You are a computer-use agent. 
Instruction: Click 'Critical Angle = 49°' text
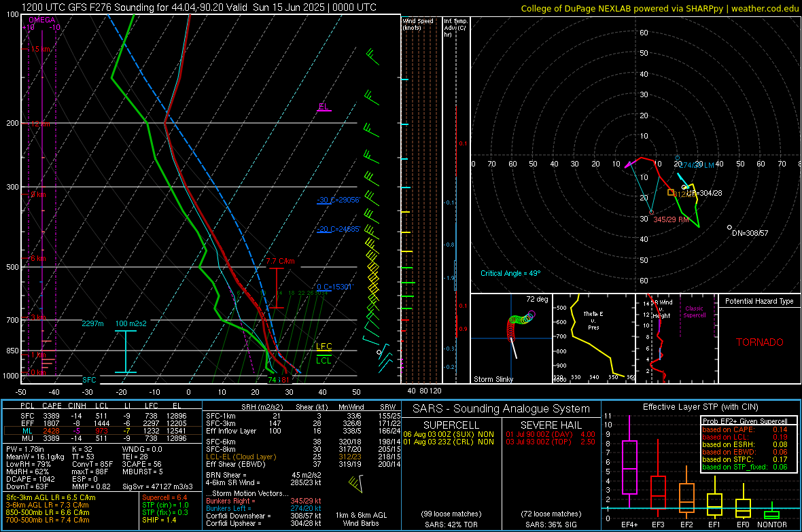(510, 273)
